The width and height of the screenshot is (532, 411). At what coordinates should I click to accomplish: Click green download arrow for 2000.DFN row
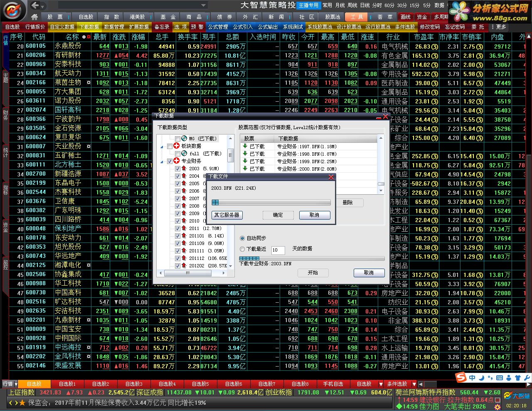point(245,169)
